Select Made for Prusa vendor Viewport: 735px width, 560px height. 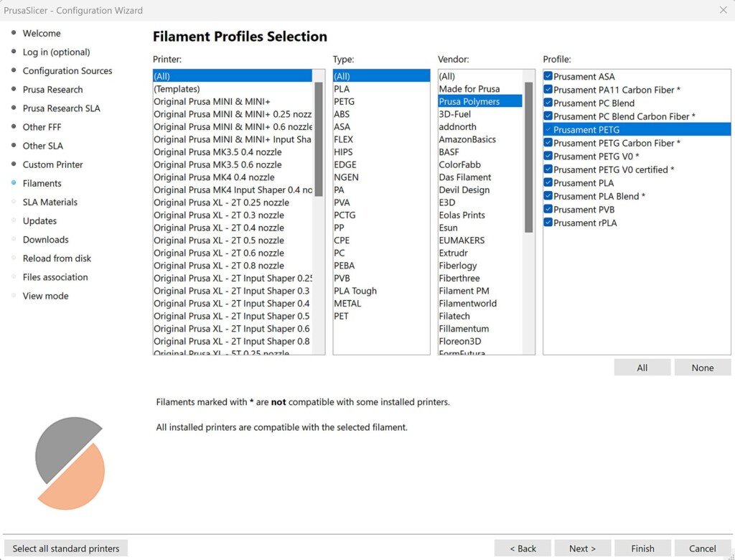(x=480, y=88)
